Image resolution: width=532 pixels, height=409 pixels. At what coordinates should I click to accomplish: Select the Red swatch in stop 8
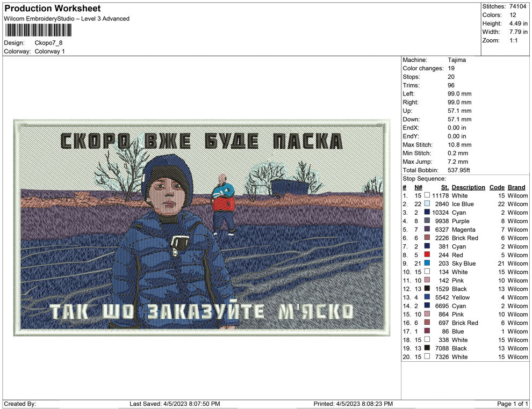pos(427,254)
